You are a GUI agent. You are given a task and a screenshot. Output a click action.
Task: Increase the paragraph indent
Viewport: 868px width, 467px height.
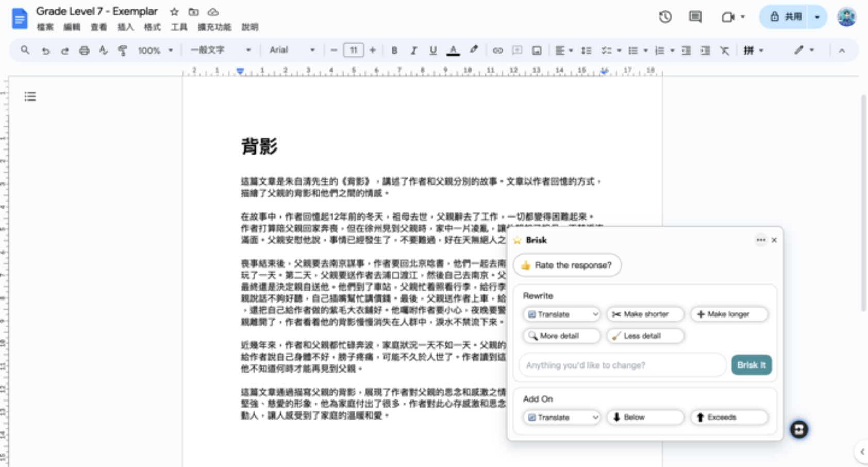tap(705, 51)
